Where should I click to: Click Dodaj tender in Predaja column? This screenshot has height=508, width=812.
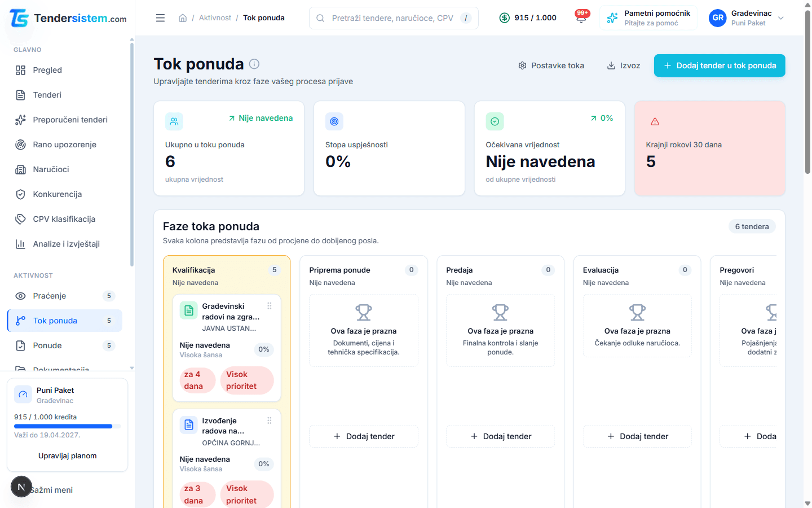tap(501, 436)
